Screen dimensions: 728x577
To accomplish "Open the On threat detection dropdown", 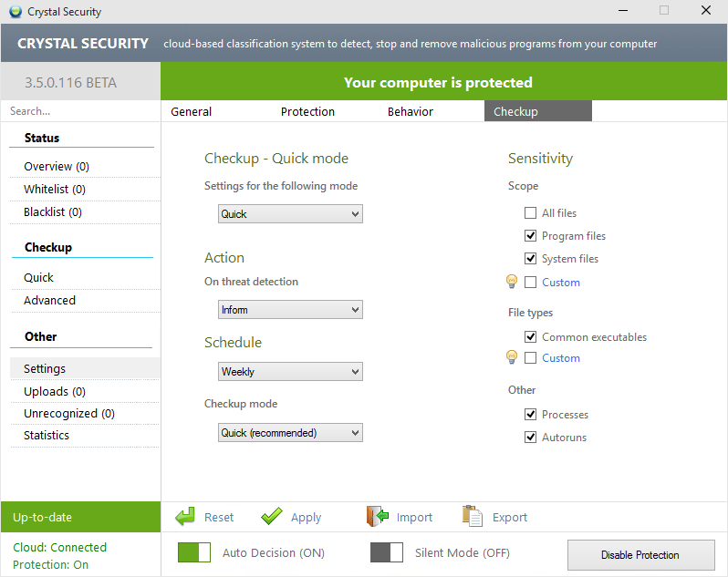I will tap(291, 310).
